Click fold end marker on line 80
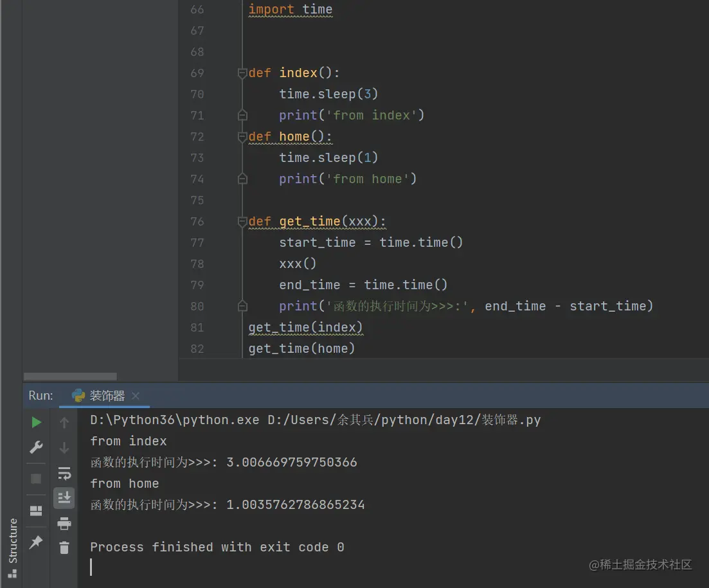 coord(242,307)
